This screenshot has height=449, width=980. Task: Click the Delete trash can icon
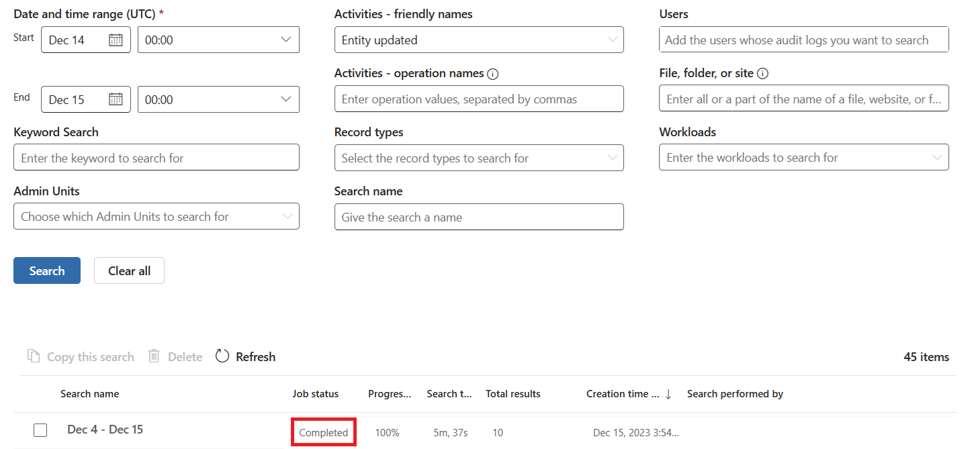[154, 356]
